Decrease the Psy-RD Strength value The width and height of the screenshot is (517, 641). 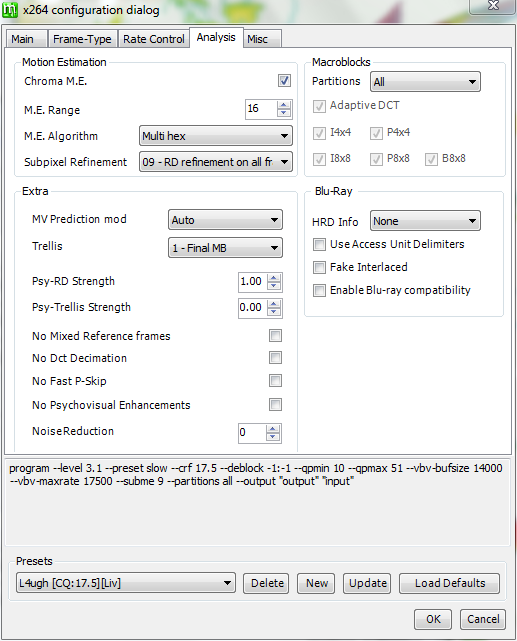tap(274, 287)
